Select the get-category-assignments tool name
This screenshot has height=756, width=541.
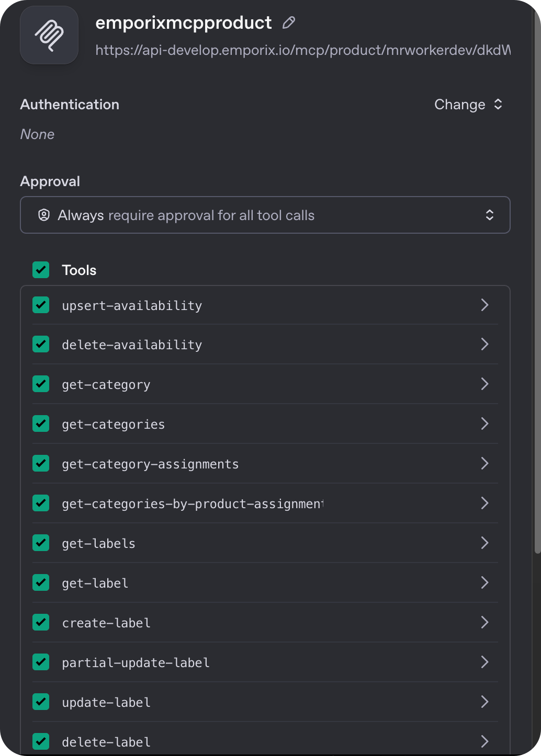150,464
